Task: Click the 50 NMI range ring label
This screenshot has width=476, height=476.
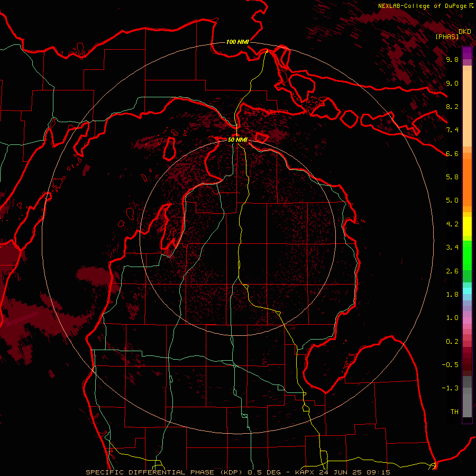Action: click(237, 140)
